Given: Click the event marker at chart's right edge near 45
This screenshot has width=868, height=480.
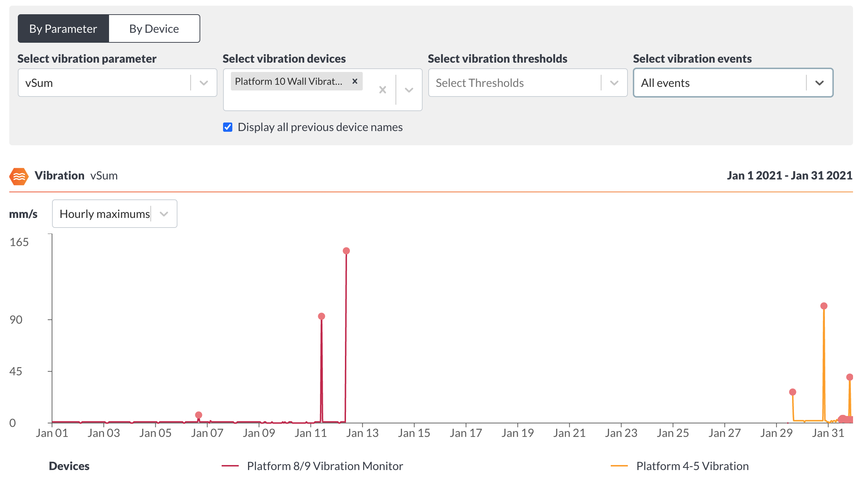Looking at the screenshot, I should [x=850, y=377].
